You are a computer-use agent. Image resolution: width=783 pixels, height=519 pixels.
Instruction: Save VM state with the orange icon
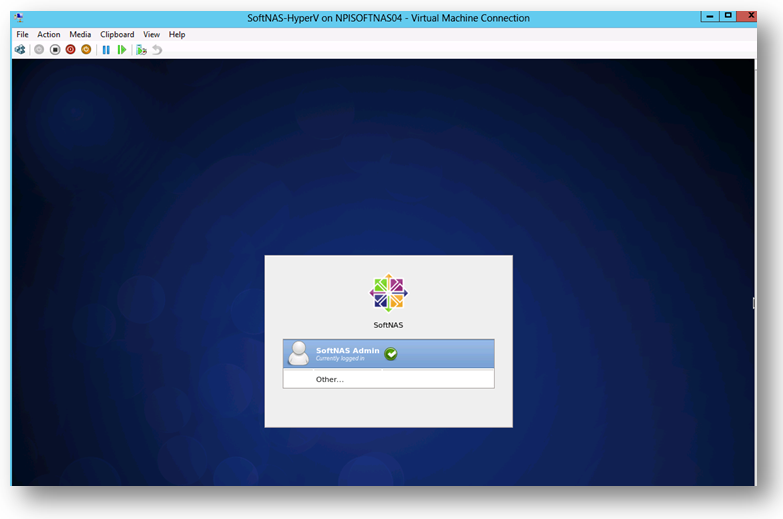(x=86, y=49)
